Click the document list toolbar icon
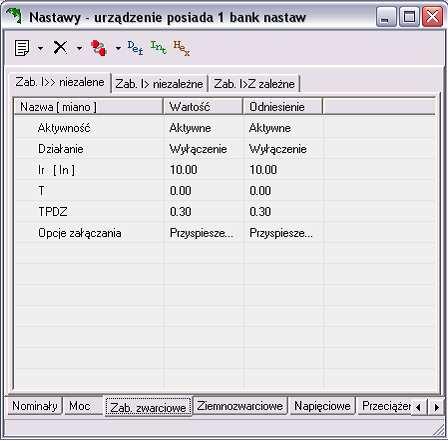448x441 pixels. point(22,48)
